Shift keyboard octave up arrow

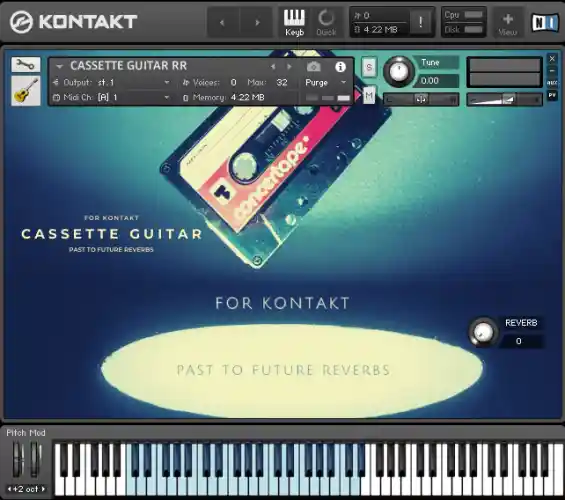click(x=43, y=489)
